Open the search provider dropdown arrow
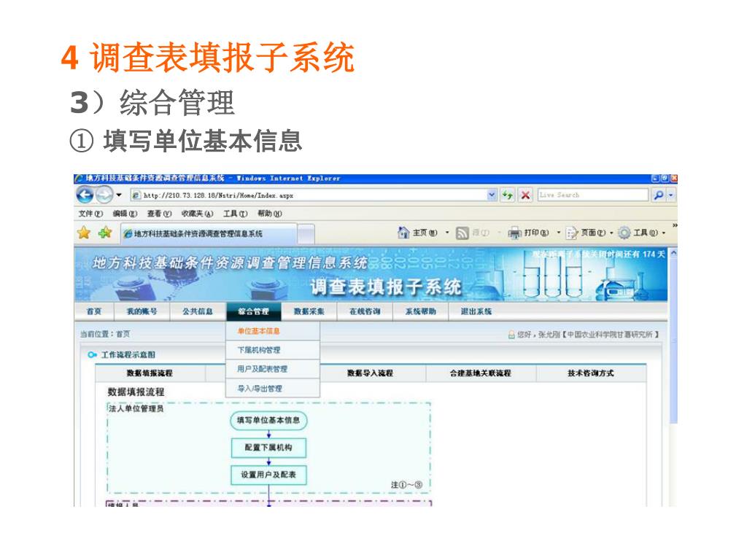The image size is (747, 560). point(671,195)
